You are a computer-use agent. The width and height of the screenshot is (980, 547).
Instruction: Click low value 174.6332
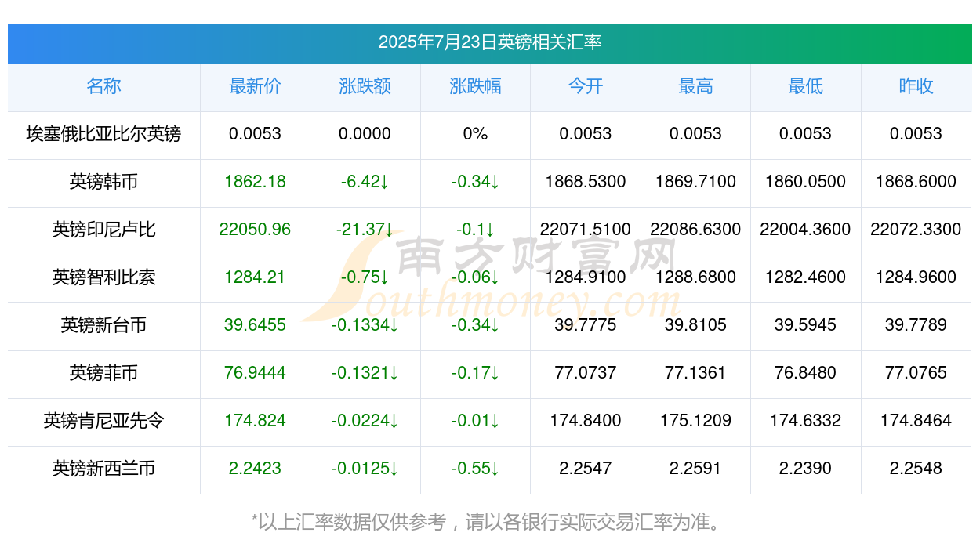click(x=805, y=421)
